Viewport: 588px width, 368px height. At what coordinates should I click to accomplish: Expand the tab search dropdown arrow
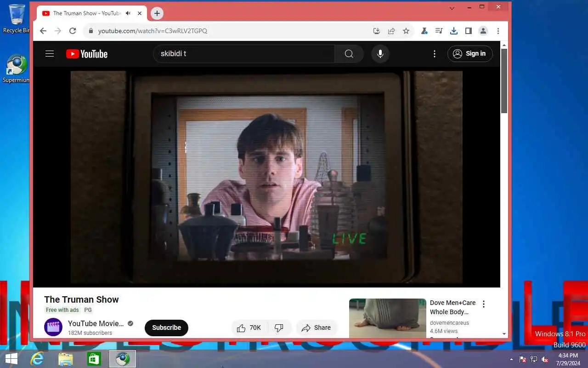point(452,8)
